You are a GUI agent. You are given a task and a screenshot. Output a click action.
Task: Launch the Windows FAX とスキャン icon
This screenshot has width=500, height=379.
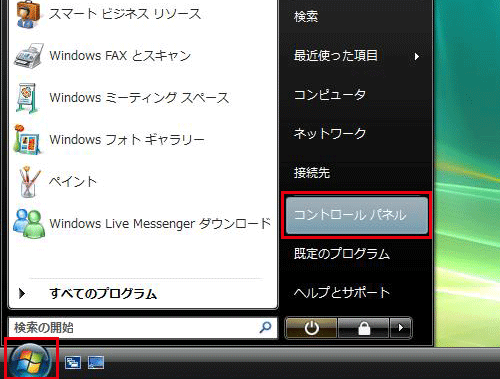pyautogui.click(x=28, y=56)
